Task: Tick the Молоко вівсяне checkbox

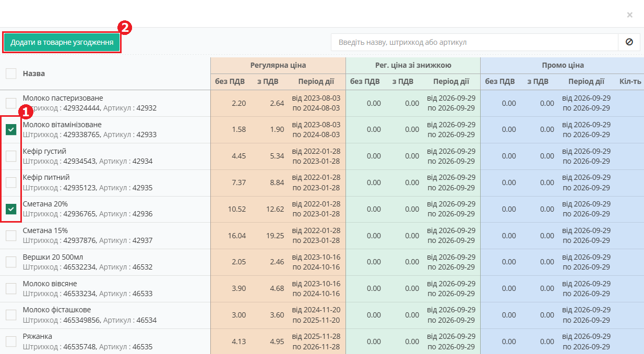Action: pos(11,288)
